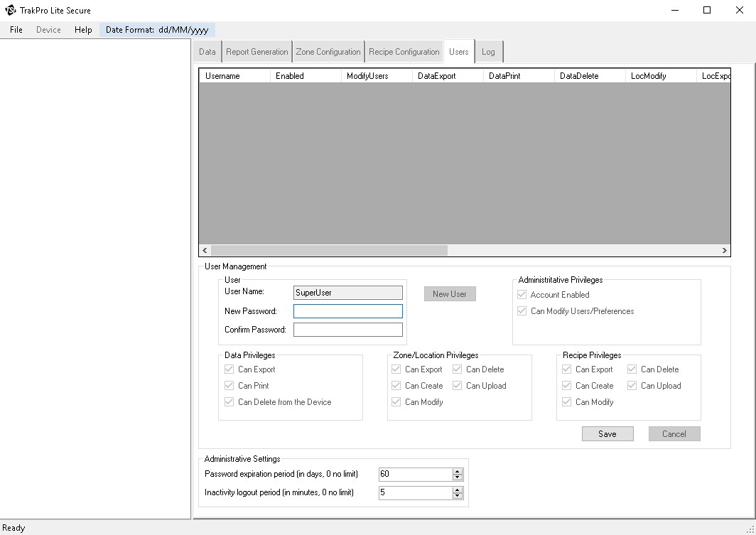The height and width of the screenshot is (535, 756).
Task: Toggle Recipe Privileges Can Modify checkbox
Action: [x=566, y=402]
